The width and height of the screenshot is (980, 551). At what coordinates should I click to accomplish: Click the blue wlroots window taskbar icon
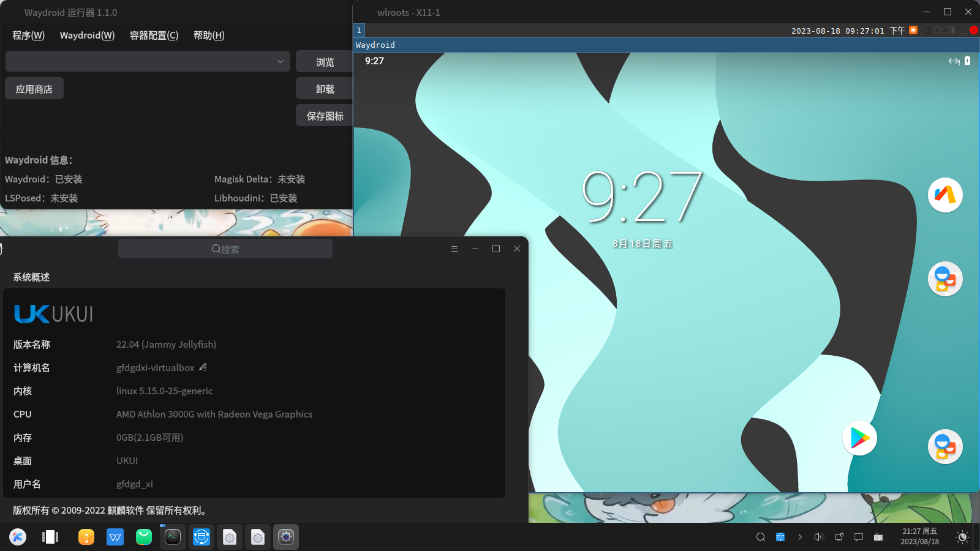coord(202,537)
